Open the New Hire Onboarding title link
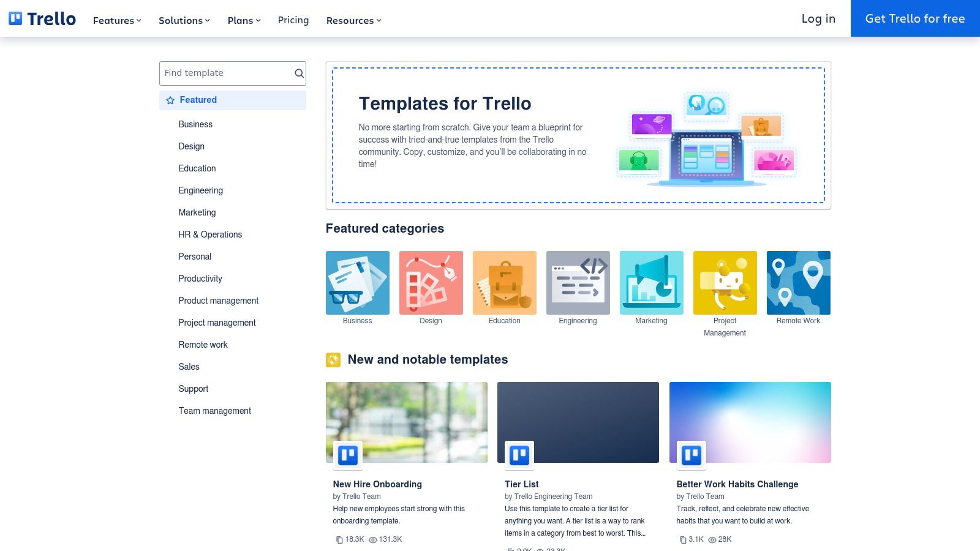 point(377,484)
